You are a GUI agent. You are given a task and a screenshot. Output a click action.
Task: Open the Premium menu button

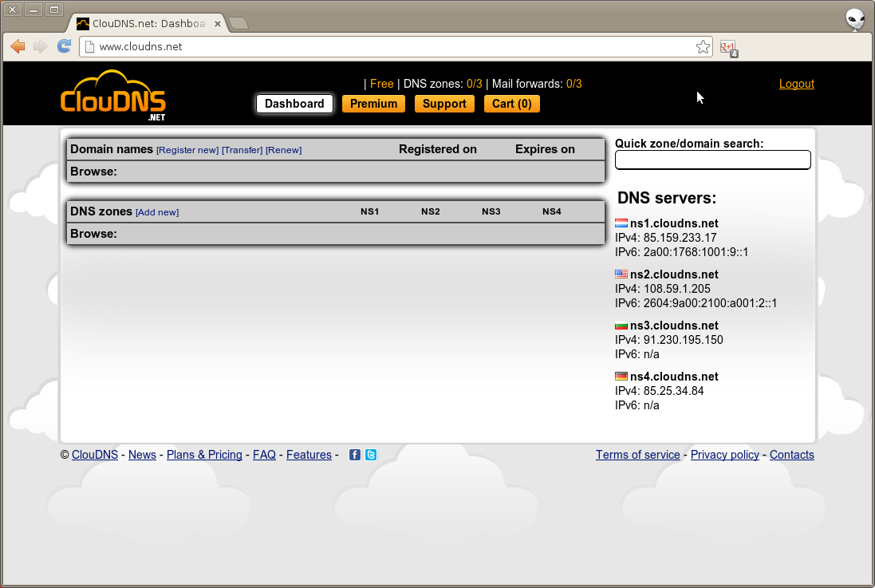pyautogui.click(x=373, y=103)
